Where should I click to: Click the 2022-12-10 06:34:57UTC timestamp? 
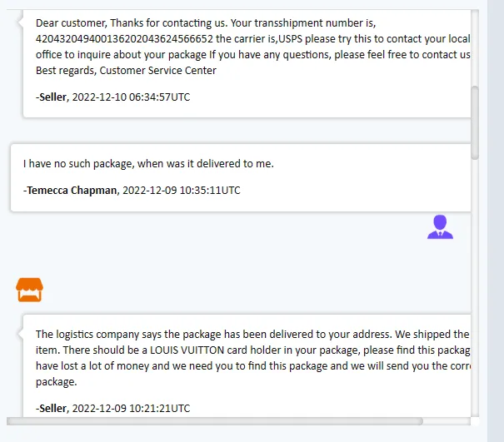coord(132,97)
